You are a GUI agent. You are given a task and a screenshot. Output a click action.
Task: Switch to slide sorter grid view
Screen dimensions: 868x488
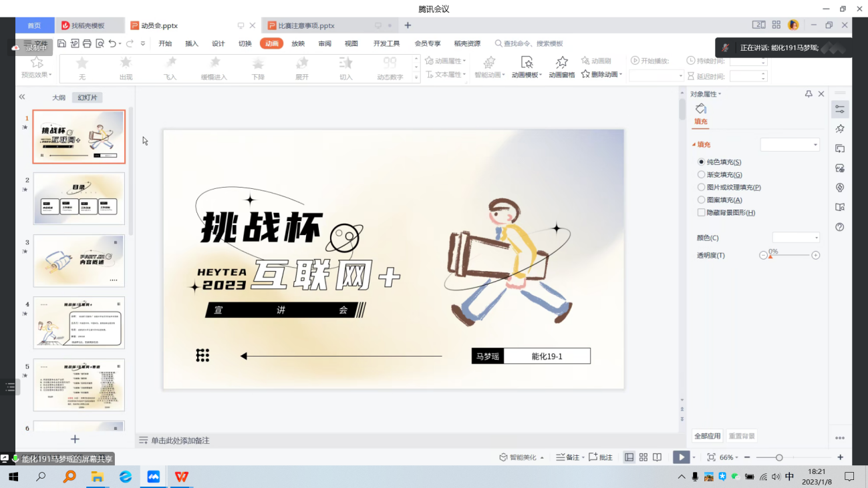(x=643, y=457)
